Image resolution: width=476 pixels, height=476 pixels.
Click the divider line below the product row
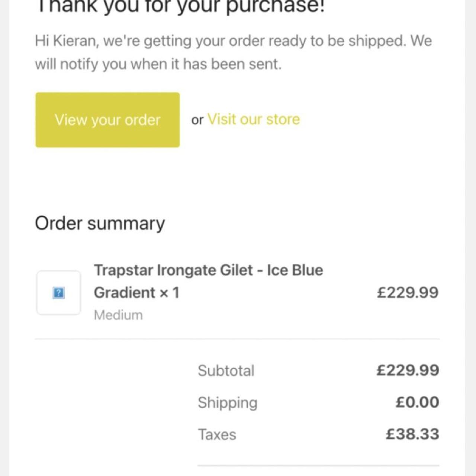[x=237, y=339]
